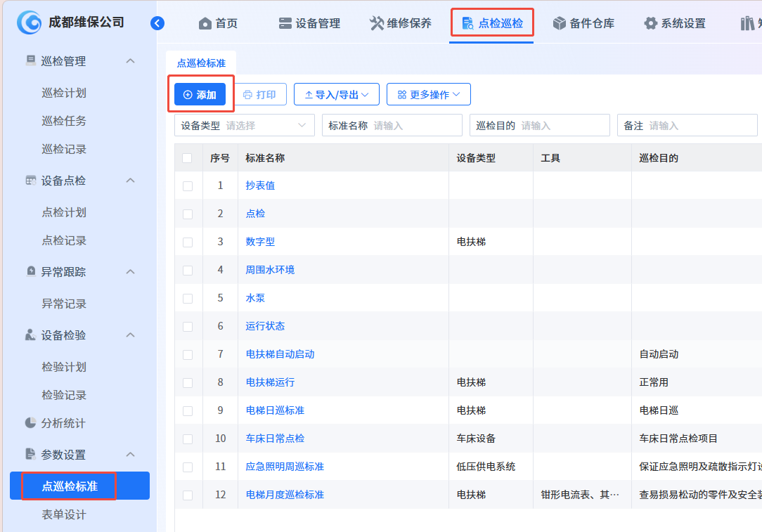Click the 系统设置 gear icon

pos(651,23)
